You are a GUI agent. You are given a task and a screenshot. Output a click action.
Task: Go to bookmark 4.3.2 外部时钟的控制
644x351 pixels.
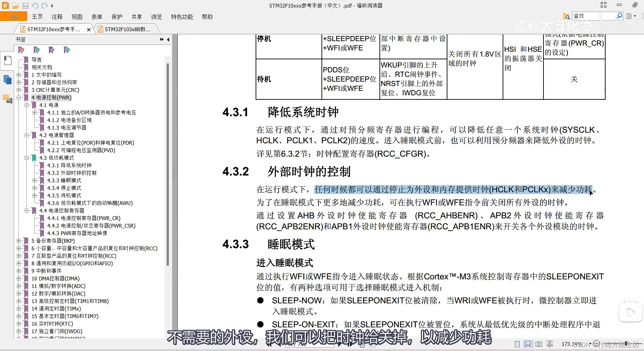coord(72,173)
